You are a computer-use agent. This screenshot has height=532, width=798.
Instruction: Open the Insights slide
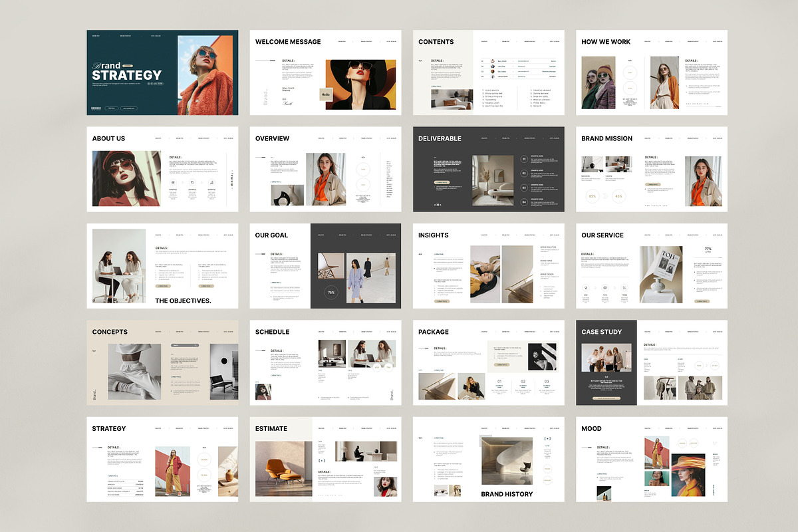pos(489,266)
